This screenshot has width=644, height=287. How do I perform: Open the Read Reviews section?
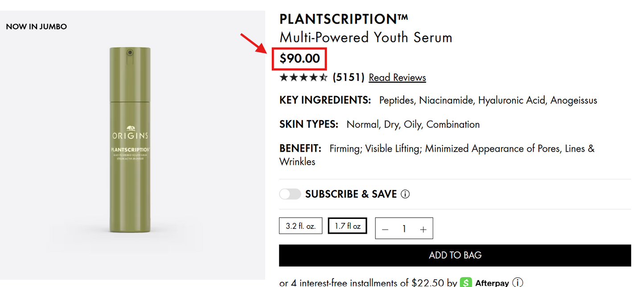tap(397, 77)
